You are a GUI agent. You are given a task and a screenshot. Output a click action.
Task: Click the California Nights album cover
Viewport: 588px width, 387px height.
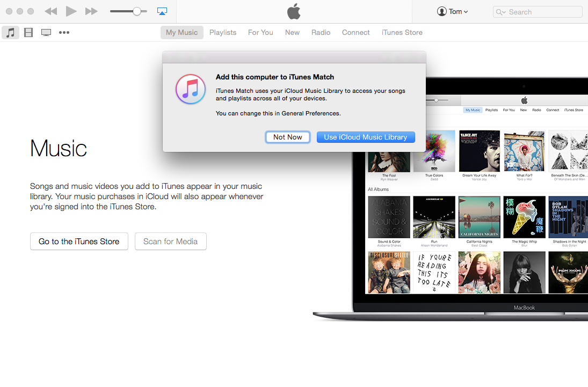(x=479, y=217)
